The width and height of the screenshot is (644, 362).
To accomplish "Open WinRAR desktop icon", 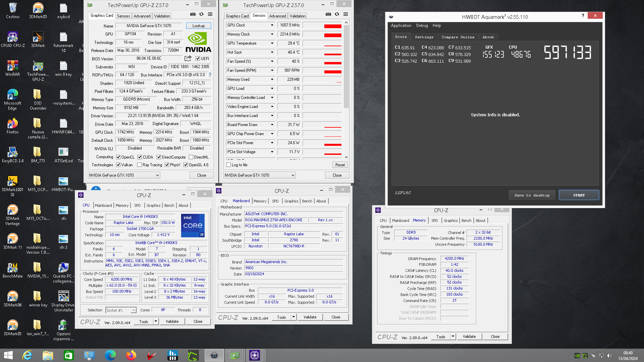I will (12, 68).
